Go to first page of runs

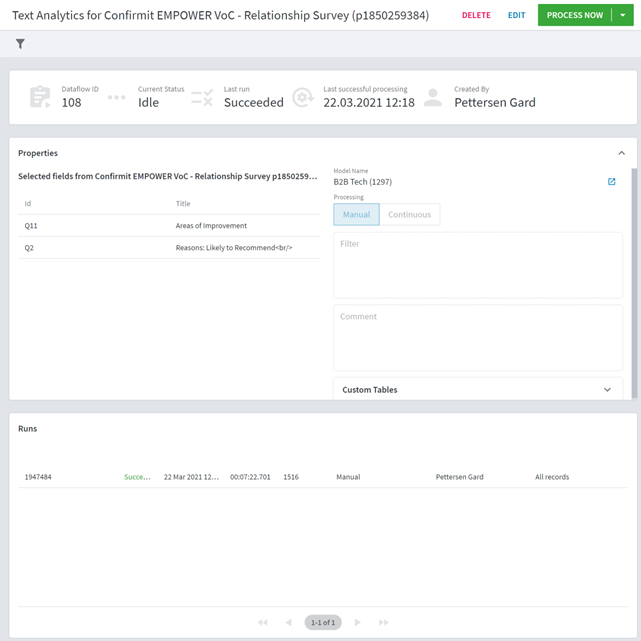coord(262,622)
